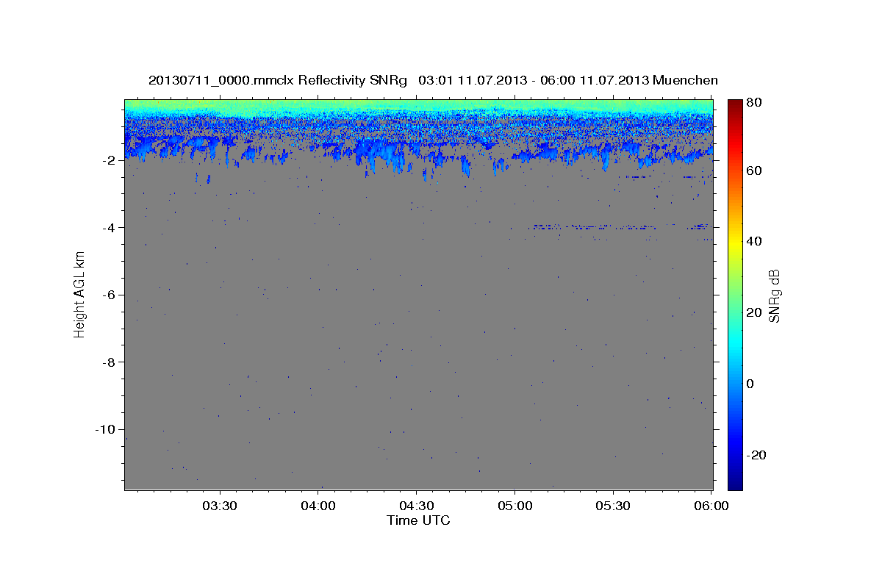Screen dimensions: 882x588
Task: Click the "Height AGL km" axis label
Action: click(x=79, y=294)
